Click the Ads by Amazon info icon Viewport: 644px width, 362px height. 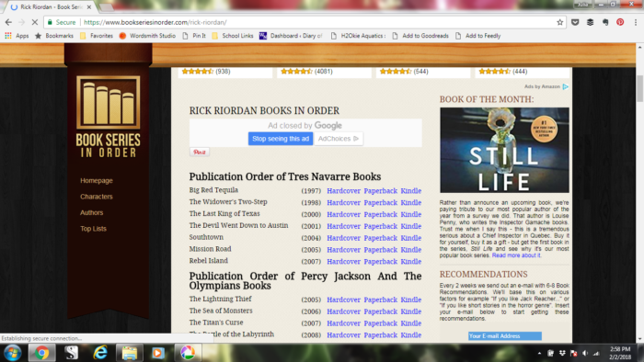click(x=566, y=86)
